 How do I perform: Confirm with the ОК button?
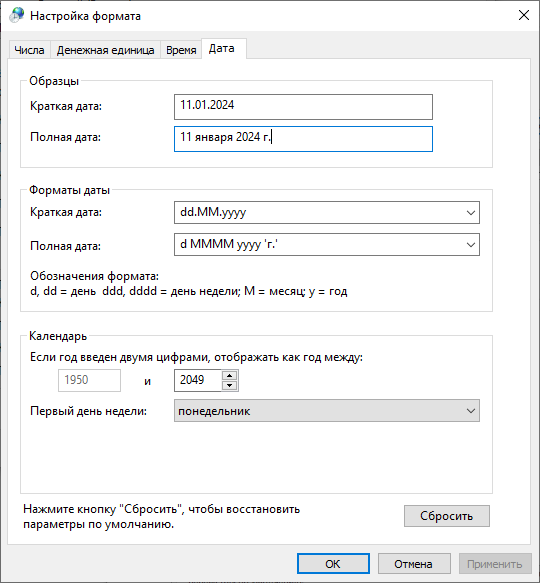(333, 564)
